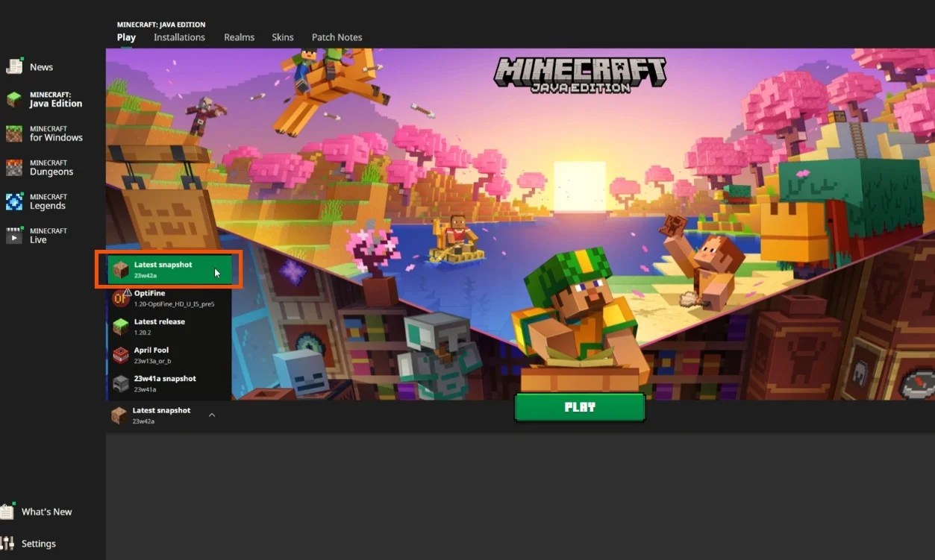The image size is (935, 560).
Task: Open the News section
Action: (x=41, y=66)
